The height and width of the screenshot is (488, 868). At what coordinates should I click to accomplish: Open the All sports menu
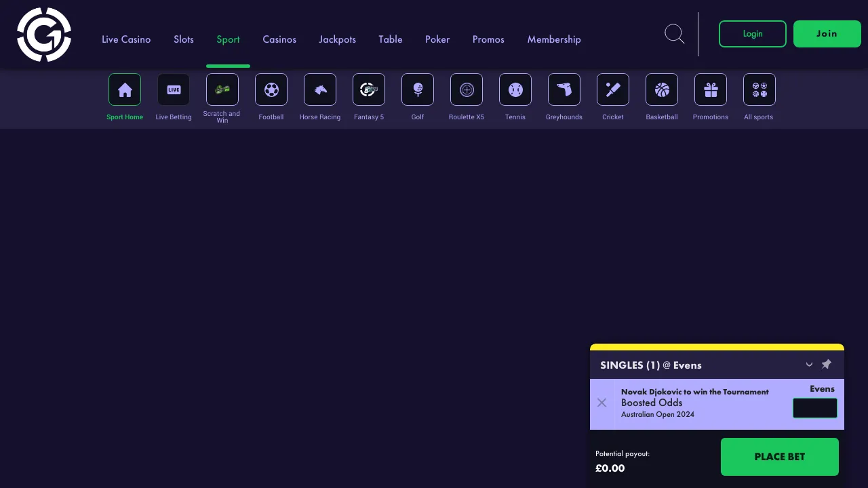click(x=759, y=89)
